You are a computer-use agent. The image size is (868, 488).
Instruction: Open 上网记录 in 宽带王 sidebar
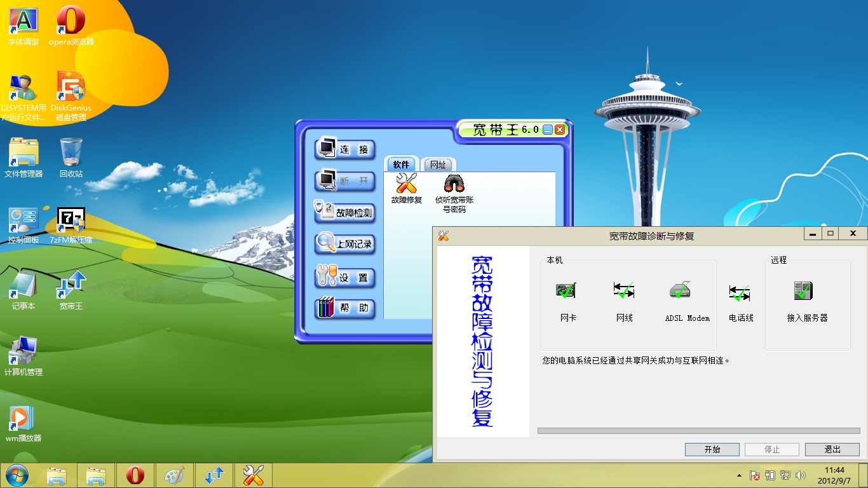pyautogui.click(x=345, y=244)
